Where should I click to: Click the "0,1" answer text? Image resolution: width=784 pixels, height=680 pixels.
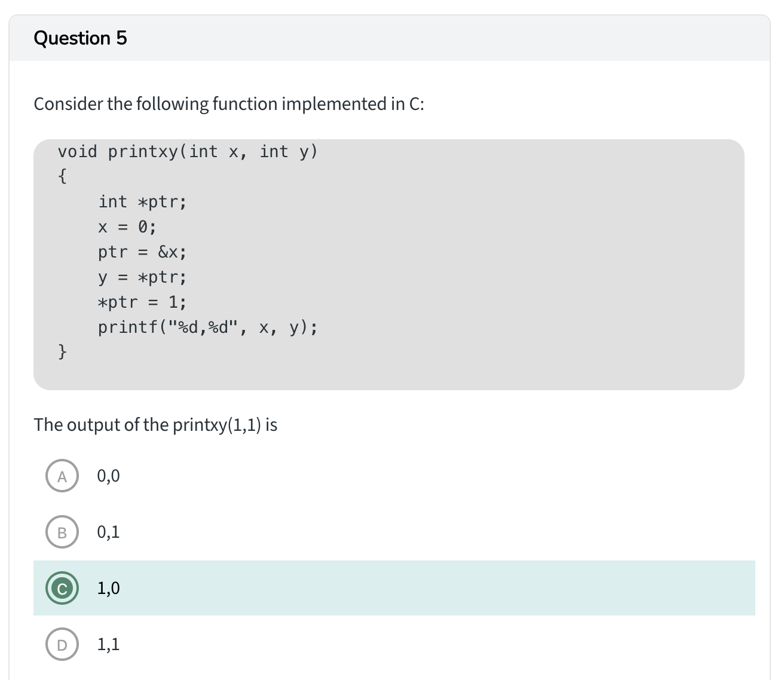[x=108, y=532]
